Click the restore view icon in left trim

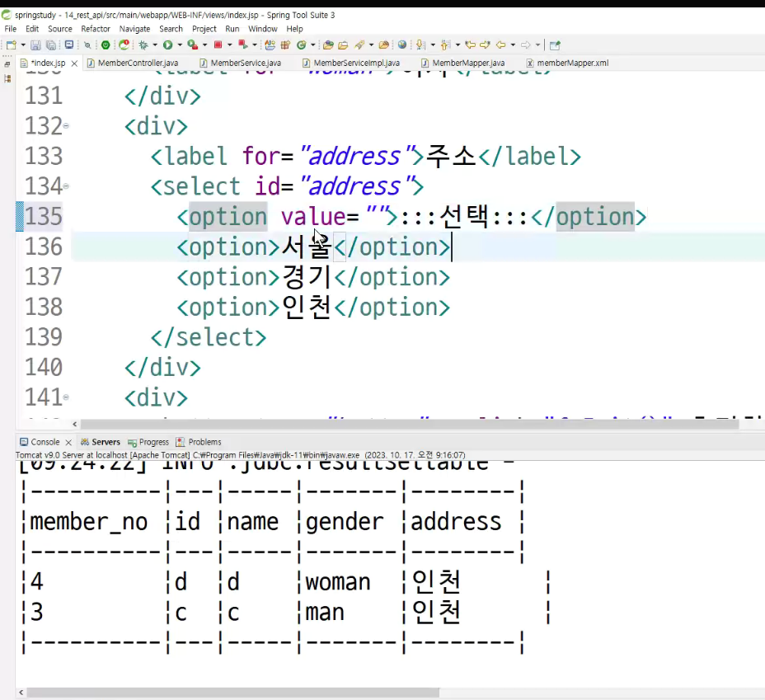click(x=7, y=64)
